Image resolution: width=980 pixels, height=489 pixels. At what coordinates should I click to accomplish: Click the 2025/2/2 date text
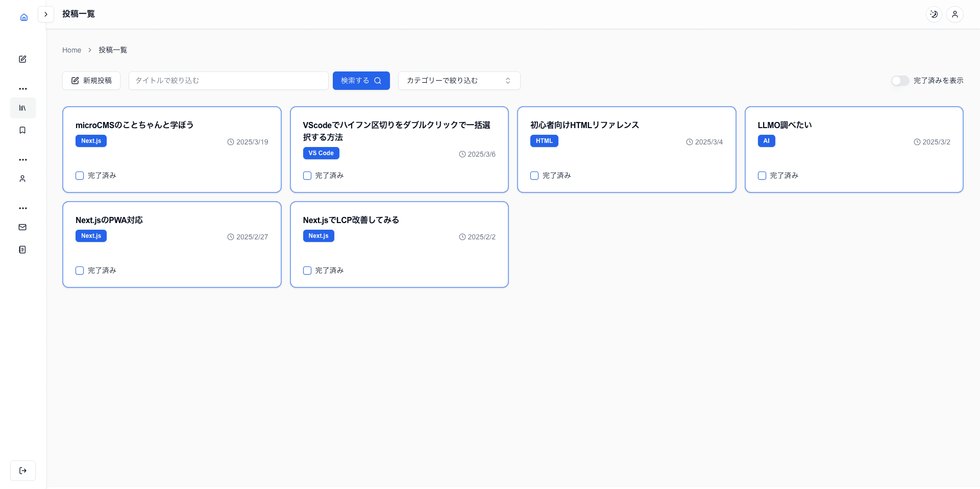pos(481,237)
